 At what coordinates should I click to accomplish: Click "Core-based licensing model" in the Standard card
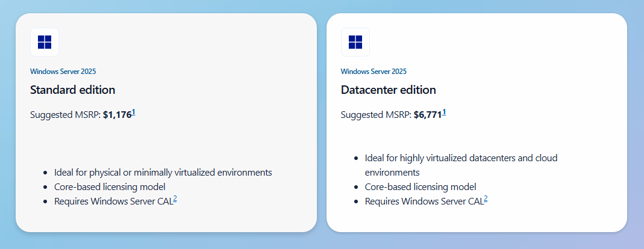110,187
